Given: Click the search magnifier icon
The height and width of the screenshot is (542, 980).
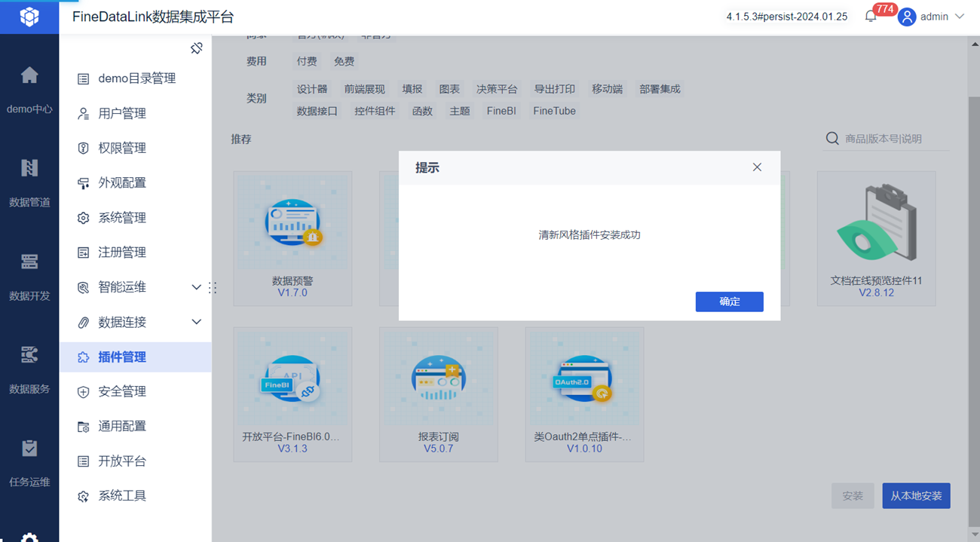Looking at the screenshot, I should click(832, 139).
